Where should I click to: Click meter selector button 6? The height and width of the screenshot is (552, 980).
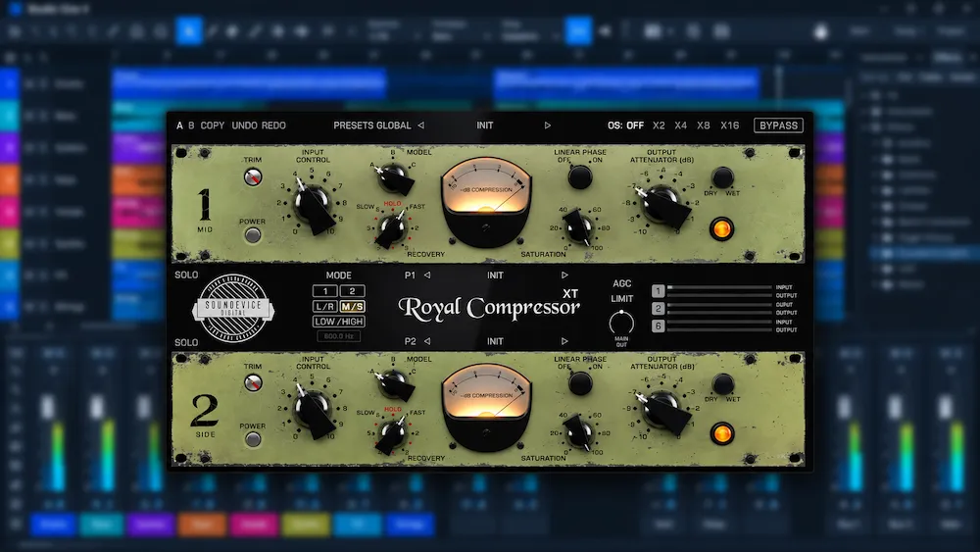(x=659, y=326)
